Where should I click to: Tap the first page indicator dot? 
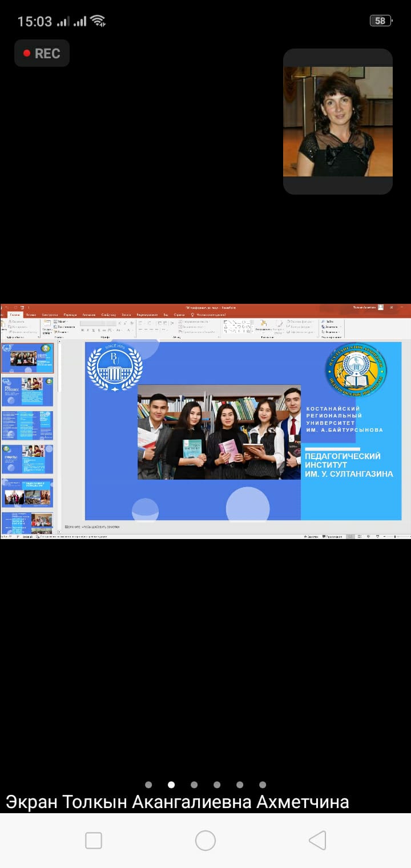148,785
